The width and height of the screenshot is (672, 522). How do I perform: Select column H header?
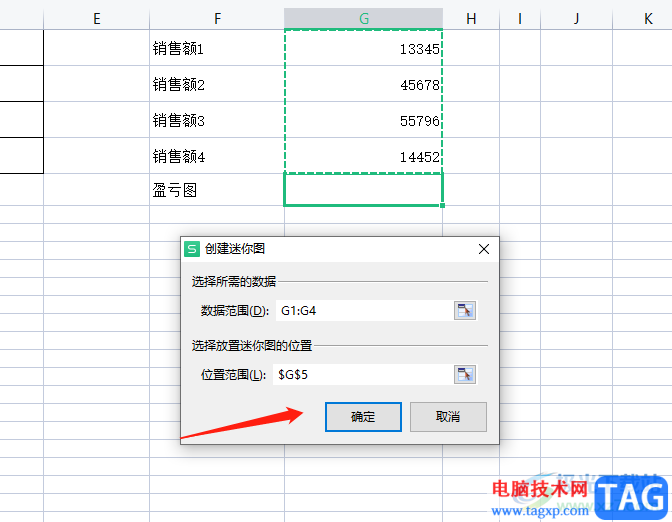pos(471,18)
